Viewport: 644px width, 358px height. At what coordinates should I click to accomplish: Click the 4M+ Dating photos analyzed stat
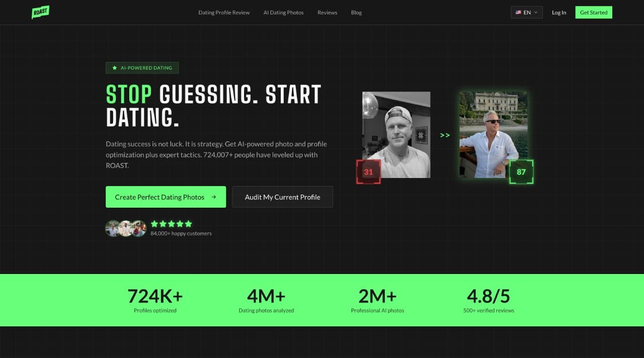click(x=266, y=300)
